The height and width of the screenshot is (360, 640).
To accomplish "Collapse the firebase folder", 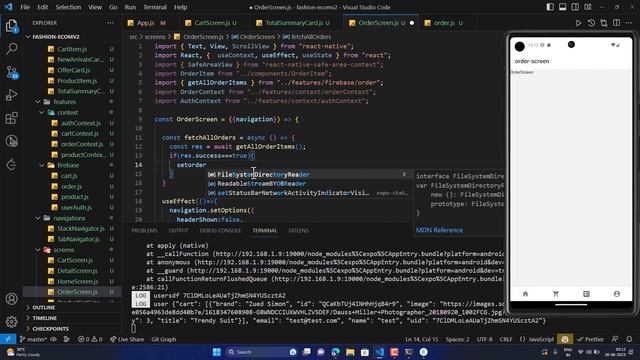I will pyautogui.click(x=68, y=165).
